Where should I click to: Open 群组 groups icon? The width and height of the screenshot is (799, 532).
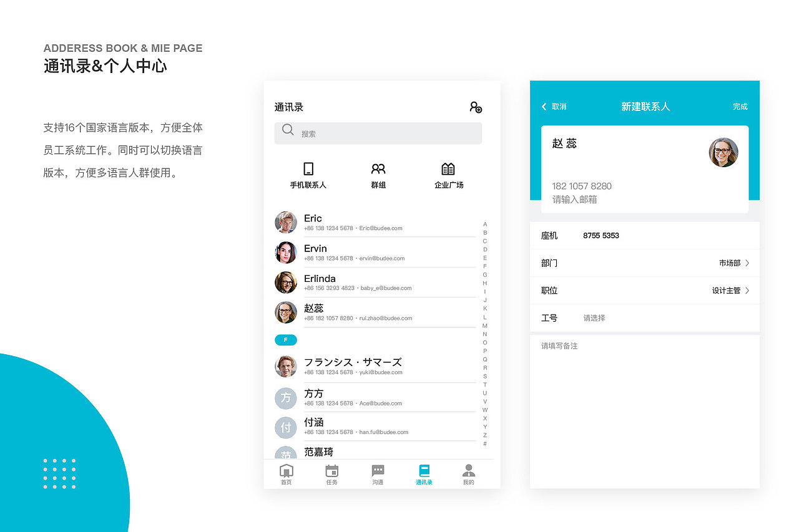pos(378,168)
